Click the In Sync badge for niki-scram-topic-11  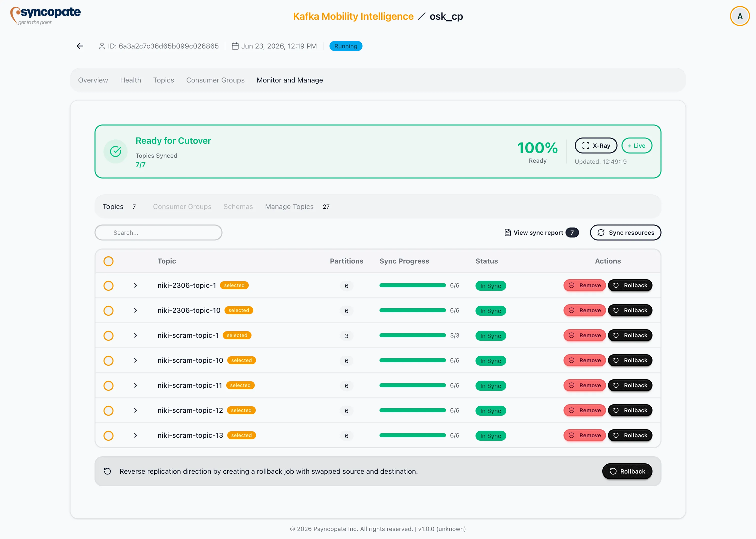click(490, 386)
